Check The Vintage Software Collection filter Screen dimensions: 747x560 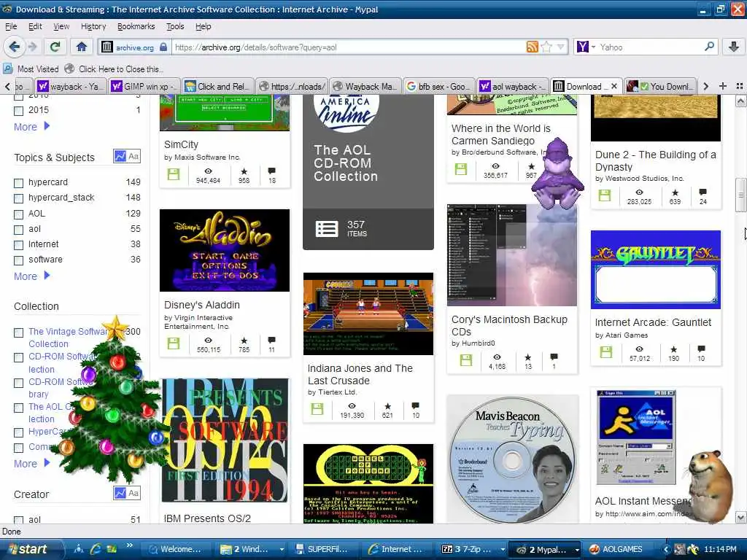(18, 332)
